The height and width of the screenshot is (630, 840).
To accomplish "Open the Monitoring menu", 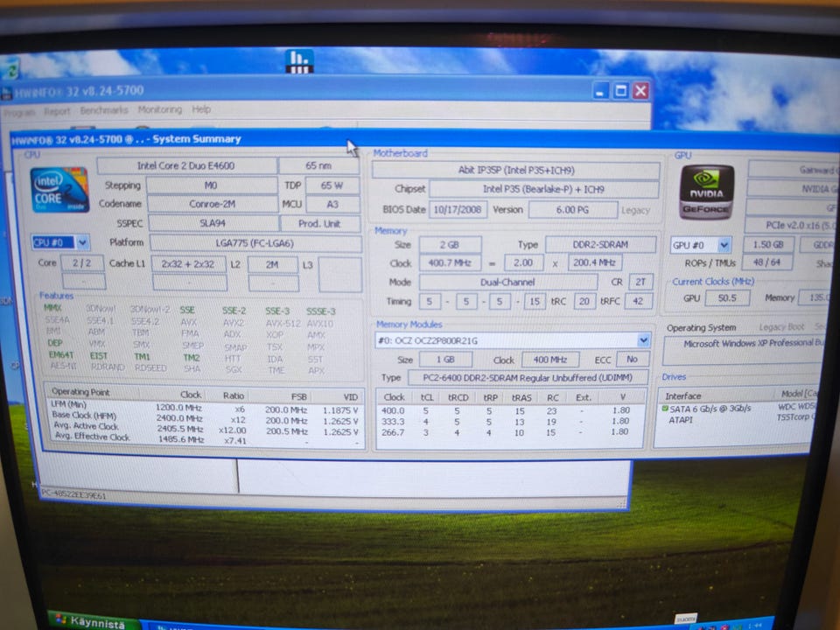I will tap(159, 109).
